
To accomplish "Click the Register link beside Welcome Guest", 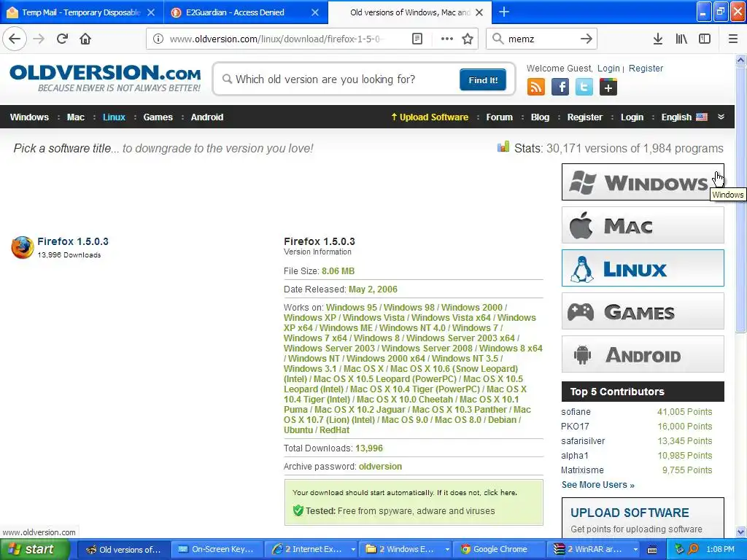I will pos(646,69).
